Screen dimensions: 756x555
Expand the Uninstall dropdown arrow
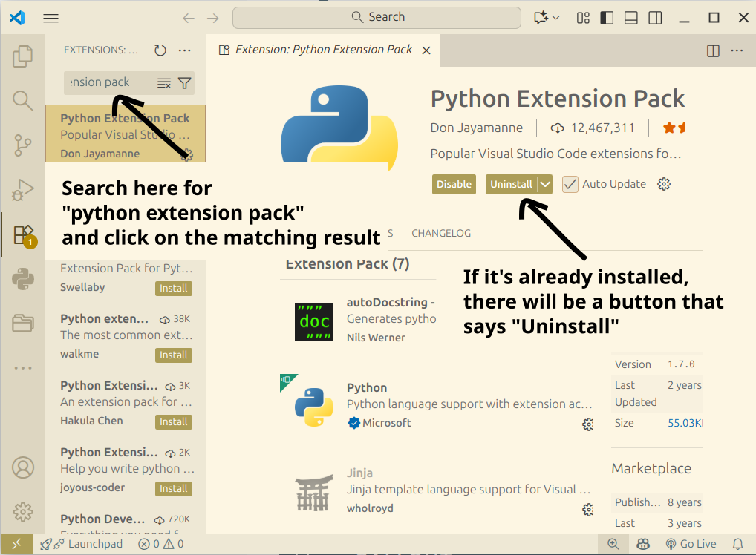545,185
